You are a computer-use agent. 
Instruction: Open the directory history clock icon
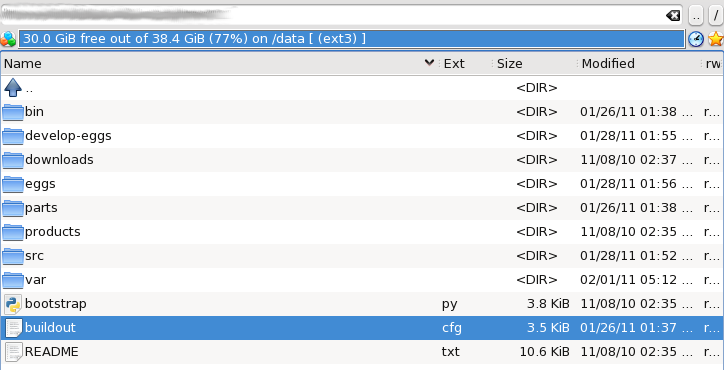point(696,39)
